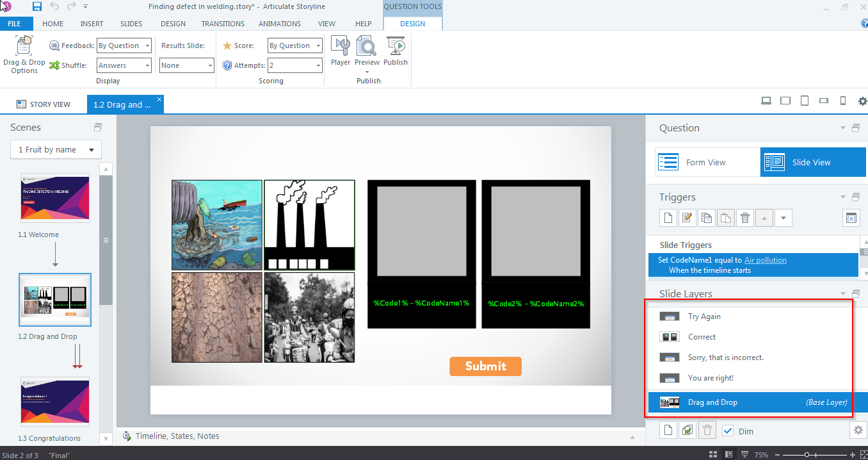
Task: Save the project with the floppy disk icon
Action: click(37, 6)
